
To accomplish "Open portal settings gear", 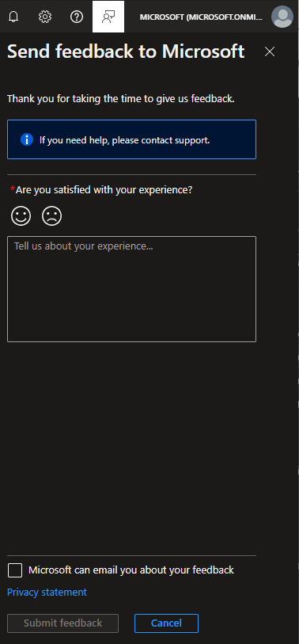I will pyautogui.click(x=45, y=17).
